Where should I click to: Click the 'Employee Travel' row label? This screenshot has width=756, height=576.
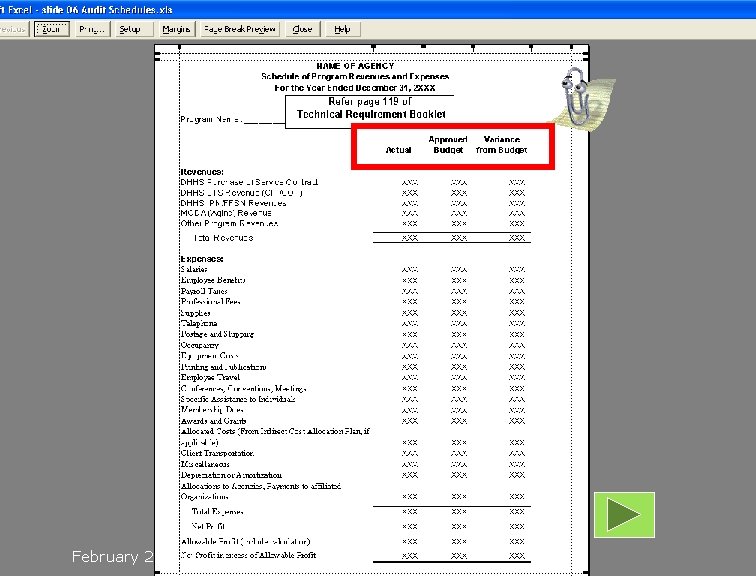(x=210, y=377)
